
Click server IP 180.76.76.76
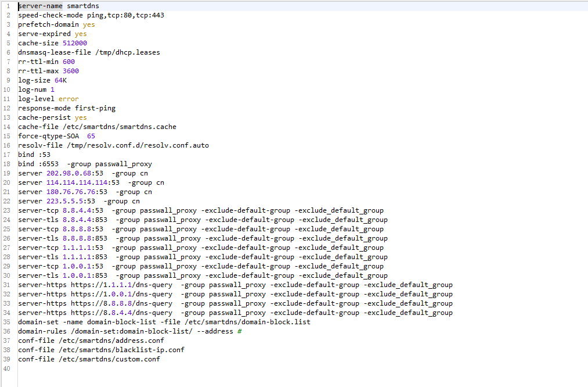(x=70, y=192)
